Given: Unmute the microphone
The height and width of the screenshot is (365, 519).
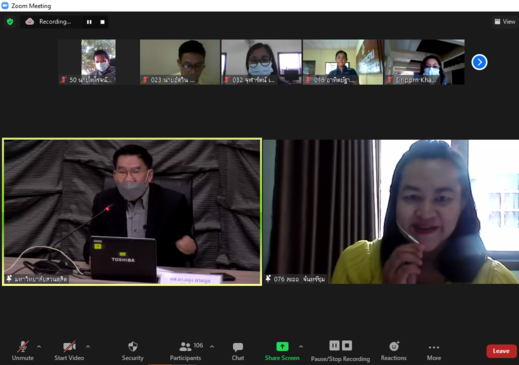Looking at the screenshot, I should [x=23, y=351].
